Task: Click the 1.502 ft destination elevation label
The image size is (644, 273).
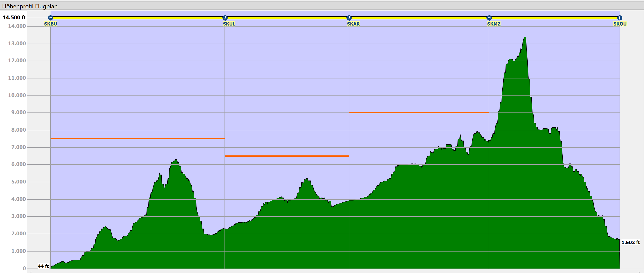Action: click(630, 242)
